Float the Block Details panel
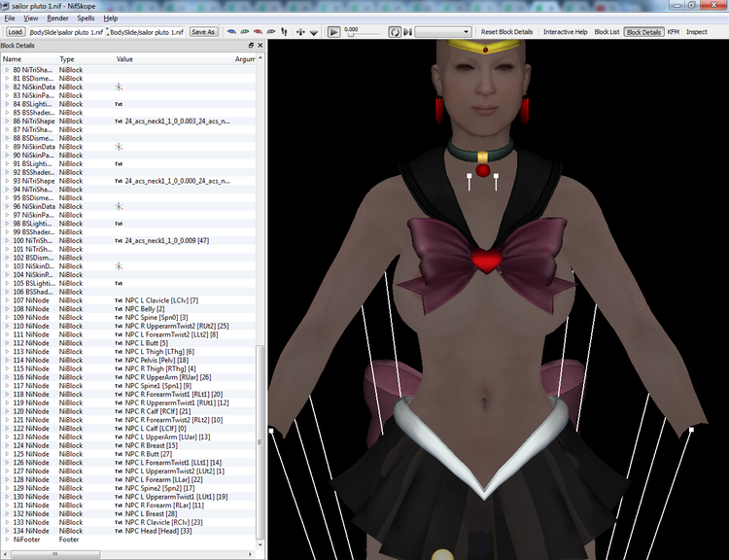729x560 pixels. point(251,45)
